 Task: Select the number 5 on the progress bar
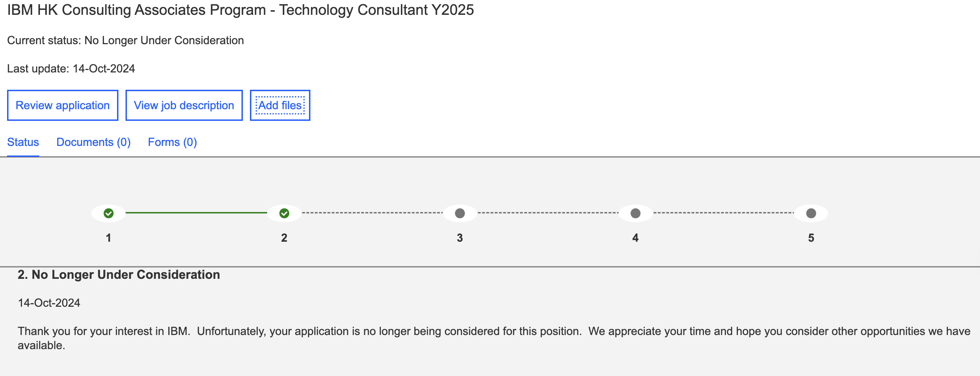811,238
